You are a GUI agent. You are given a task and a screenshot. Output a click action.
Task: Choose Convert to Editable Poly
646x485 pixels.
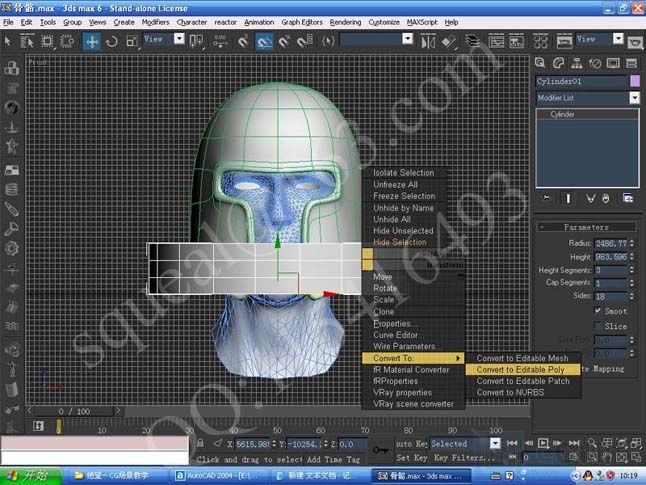coord(522,370)
